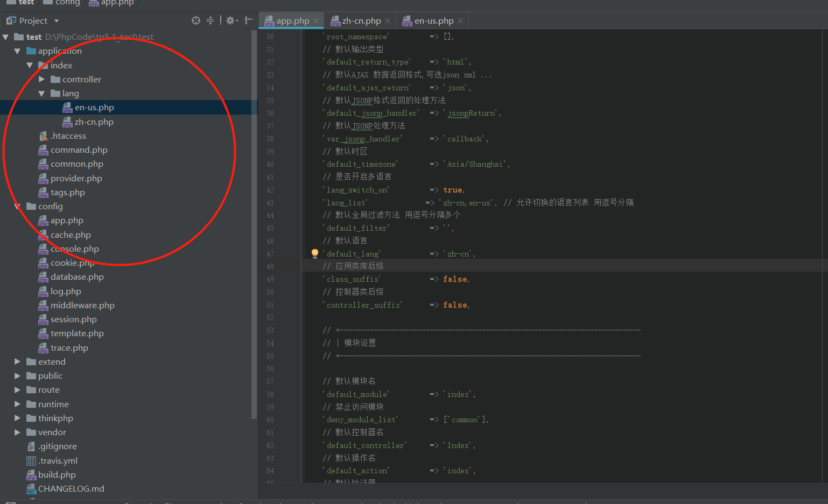Screen dimensions: 828x504
Task: Close the app.php editor tab
Action: [315, 20]
